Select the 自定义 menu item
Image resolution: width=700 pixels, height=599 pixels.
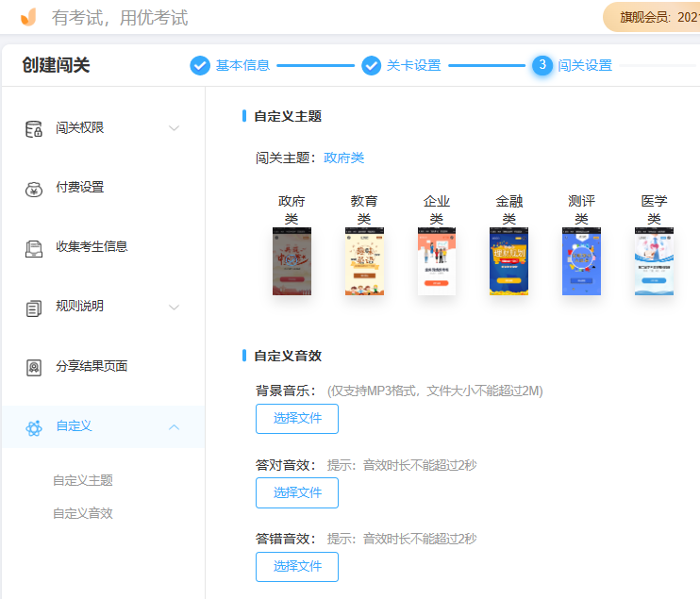[x=103, y=426]
